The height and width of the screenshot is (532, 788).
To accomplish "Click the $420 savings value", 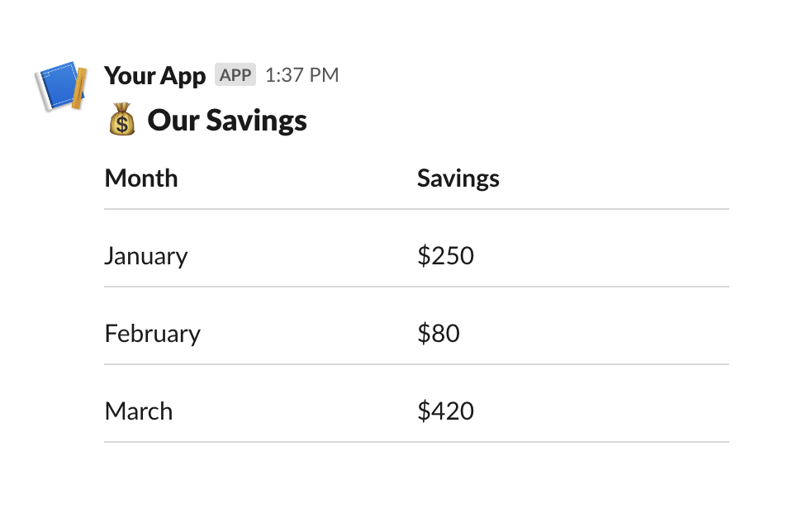I will 445,411.
